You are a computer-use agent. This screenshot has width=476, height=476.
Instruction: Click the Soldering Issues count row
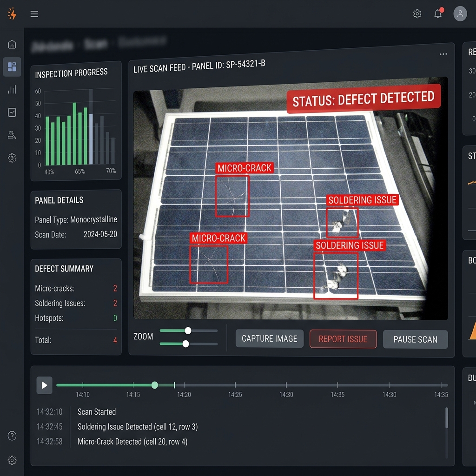(76, 303)
